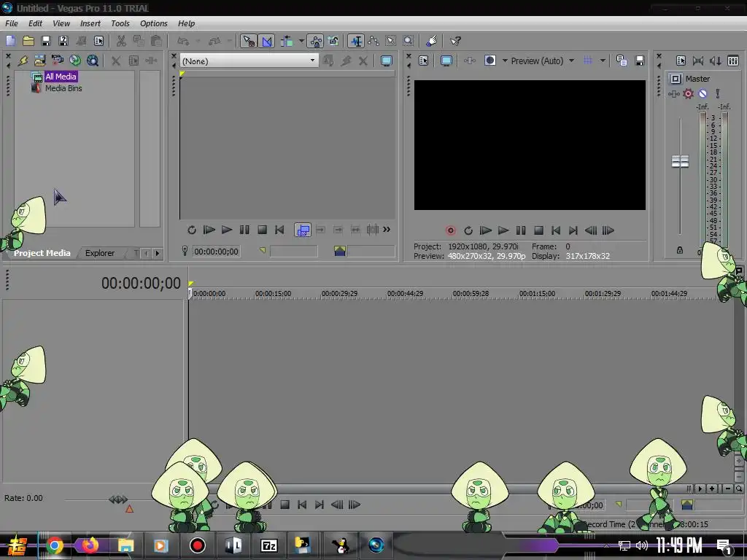Toggle trimmer overwrite timeline mode
Viewport: 747px width, 560px height.
(303, 230)
